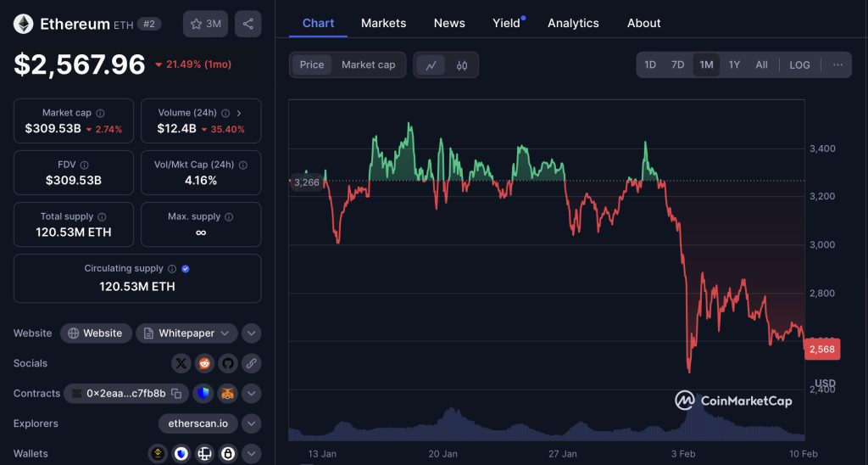The image size is (868, 465).
Task: Open the share icon button
Action: (248, 24)
